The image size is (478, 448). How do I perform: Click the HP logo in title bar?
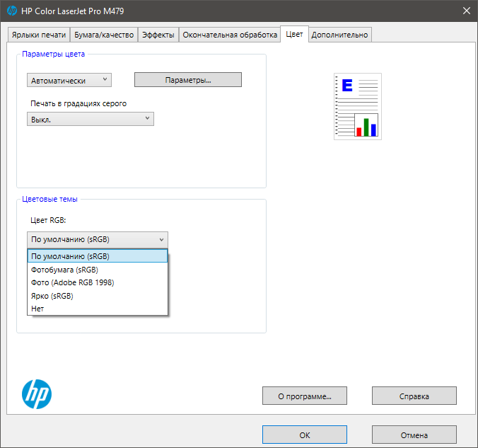pyautogui.click(x=12, y=11)
